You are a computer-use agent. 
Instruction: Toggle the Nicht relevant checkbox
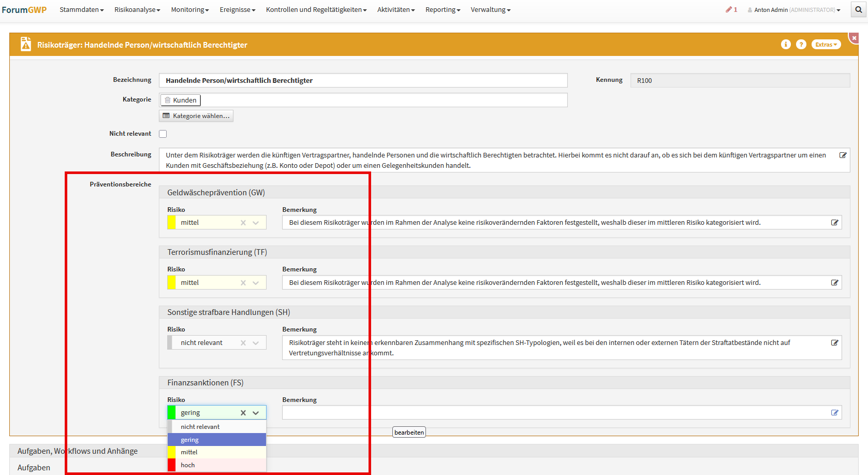pyautogui.click(x=163, y=134)
